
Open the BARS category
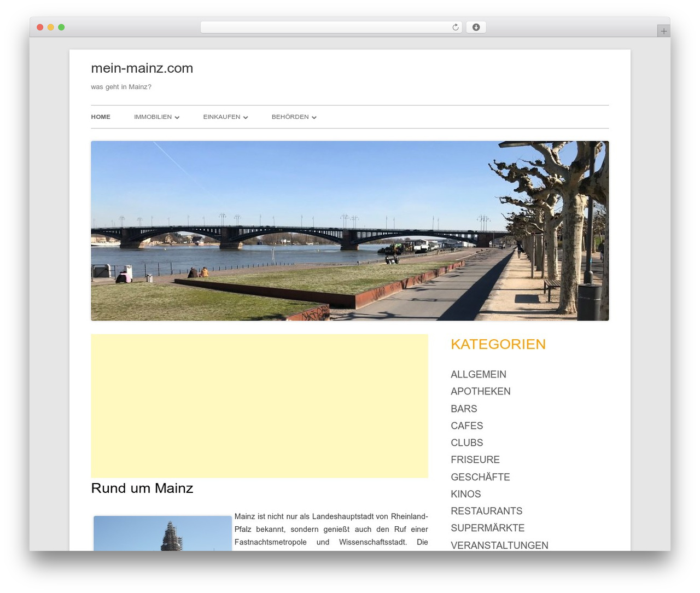(x=464, y=409)
